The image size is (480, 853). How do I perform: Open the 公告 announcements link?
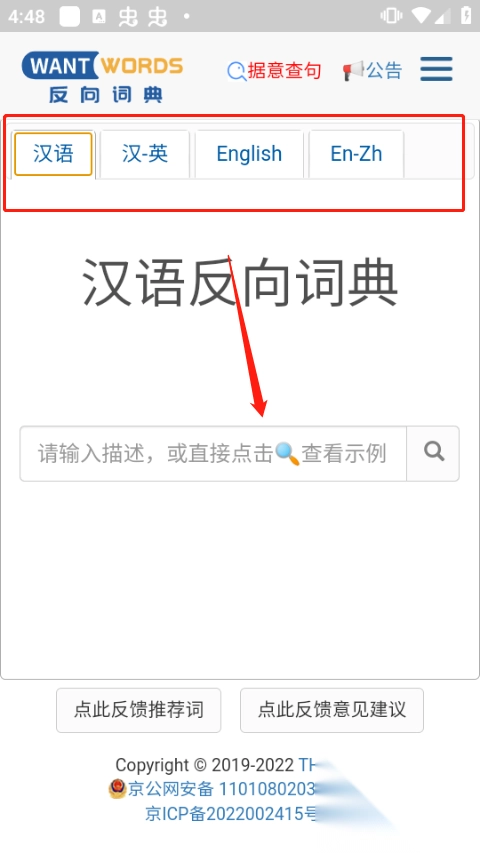[384, 71]
